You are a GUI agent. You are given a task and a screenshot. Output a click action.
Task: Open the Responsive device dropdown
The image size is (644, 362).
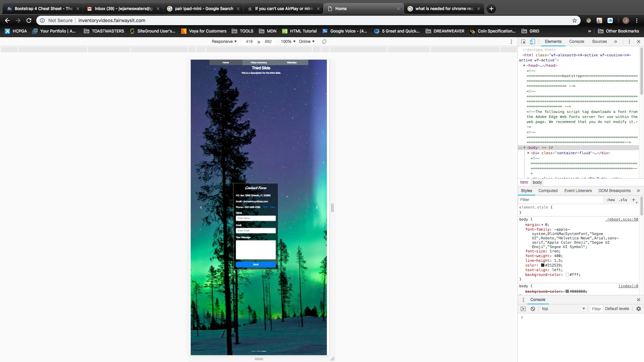pyautogui.click(x=224, y=42)
